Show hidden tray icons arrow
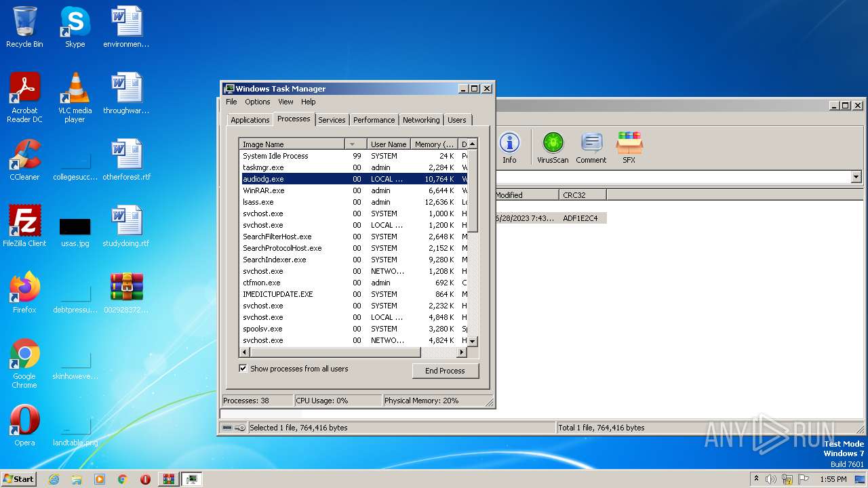This screenshot has width=868, height=488. point(757,479)
